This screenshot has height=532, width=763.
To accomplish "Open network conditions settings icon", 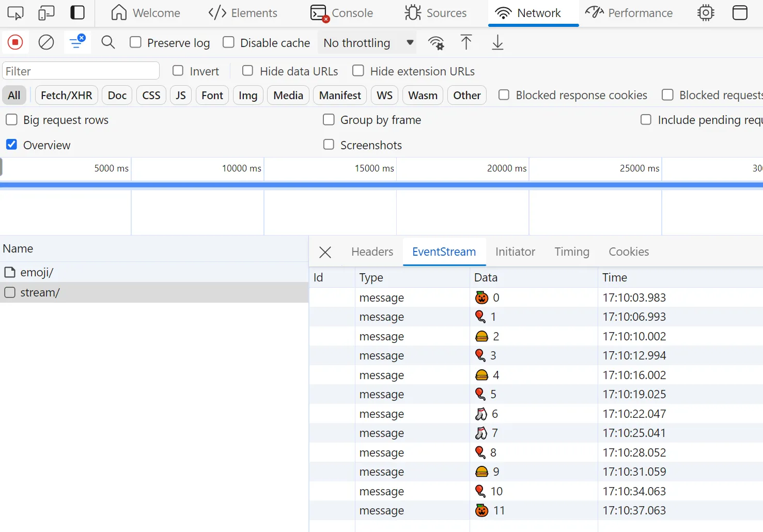I will tap(437, 43).
